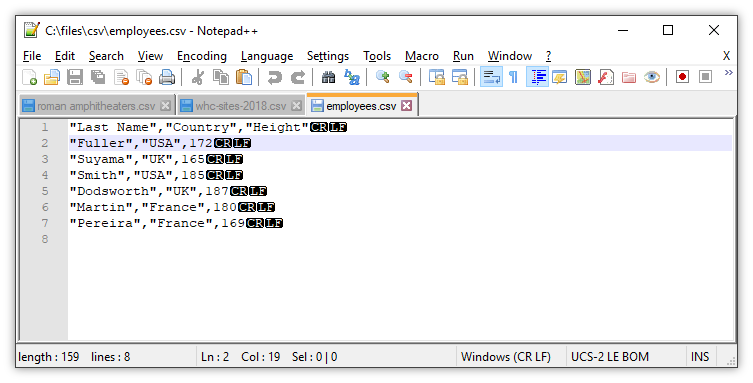The image size is (753, 383).
Task: Close document with menu bar X
Action: [727, 56]
